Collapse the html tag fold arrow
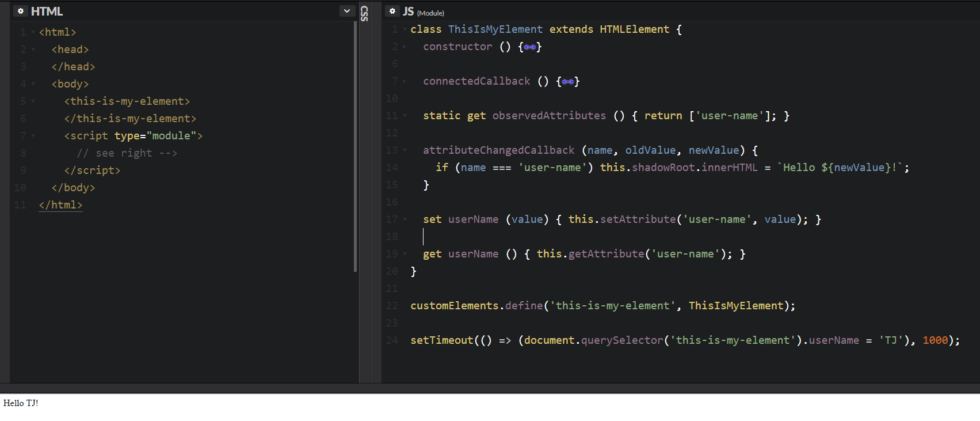The image size is (980, 421). 33,33
